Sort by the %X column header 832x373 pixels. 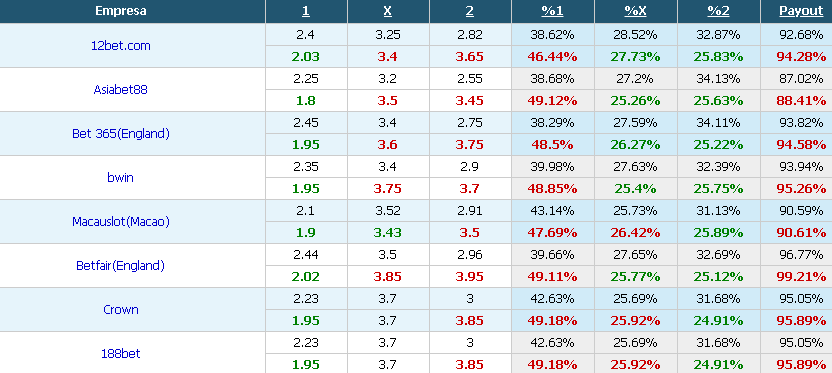635,11
